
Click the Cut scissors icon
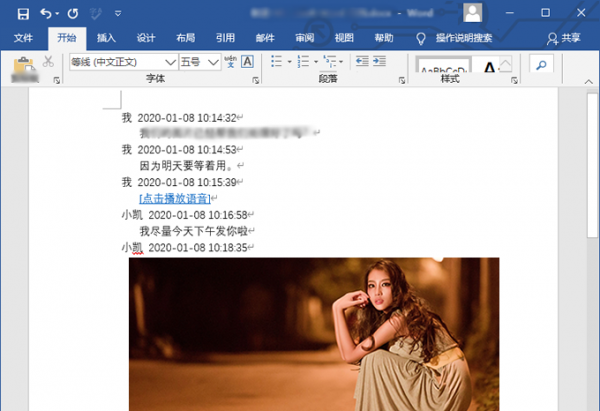tap(48, 61)
